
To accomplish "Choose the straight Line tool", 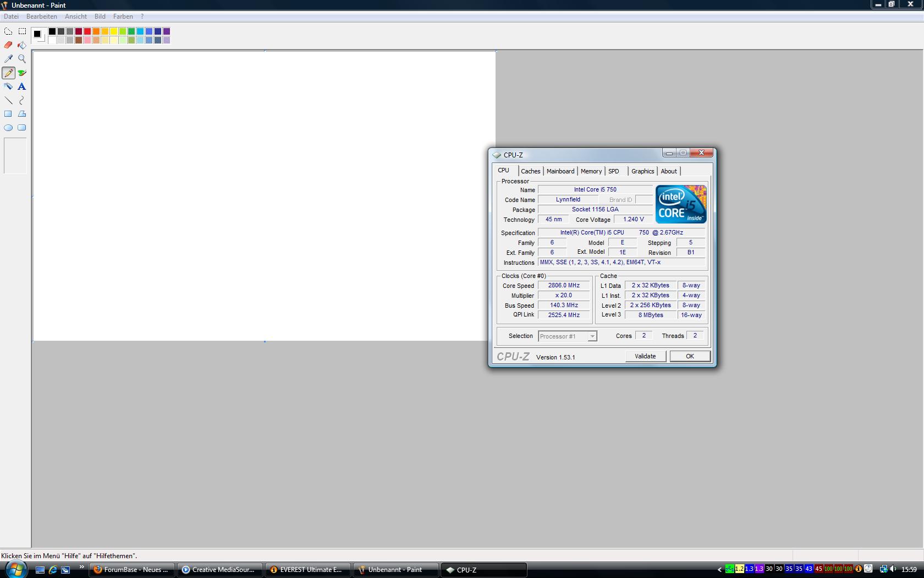I will pos(8,100).
